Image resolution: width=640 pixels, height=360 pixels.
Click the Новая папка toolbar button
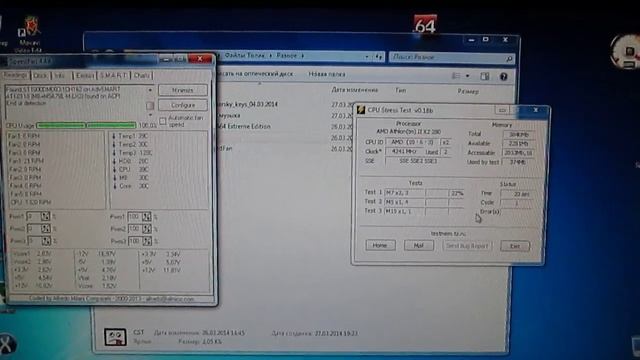point(327,74)
